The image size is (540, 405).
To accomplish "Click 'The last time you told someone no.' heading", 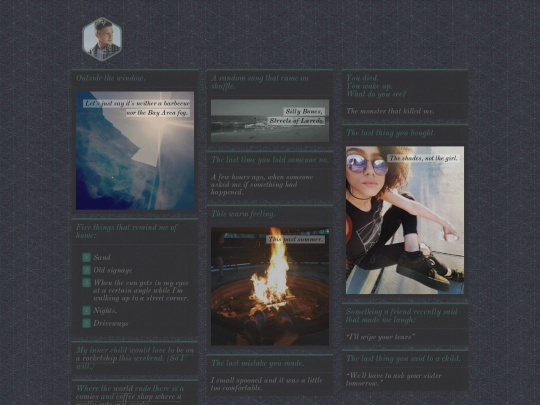I will 270,160.
